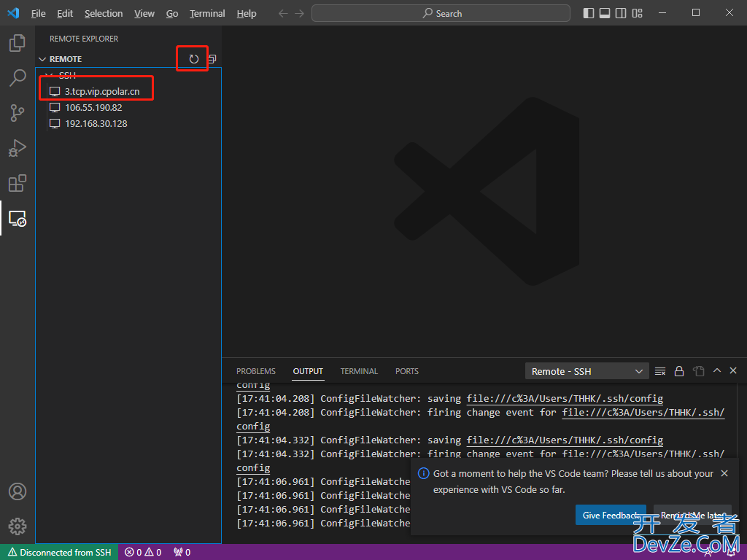This screenshot has width=747, height=560.
Task: Toggle primary side bar layout icon
Action: coord(589,13)
